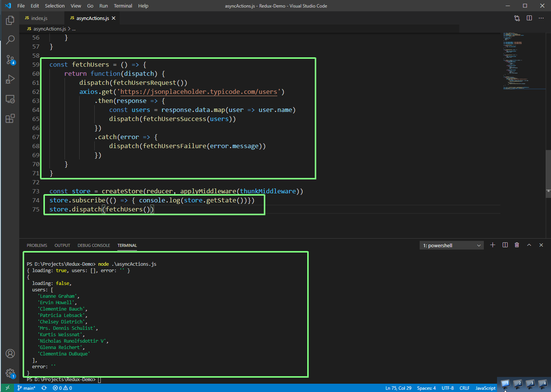The height and width of the screenshot is (392, 551).
Task: Switch to virtual desktop 3 in tray
Action: point(530,384)
